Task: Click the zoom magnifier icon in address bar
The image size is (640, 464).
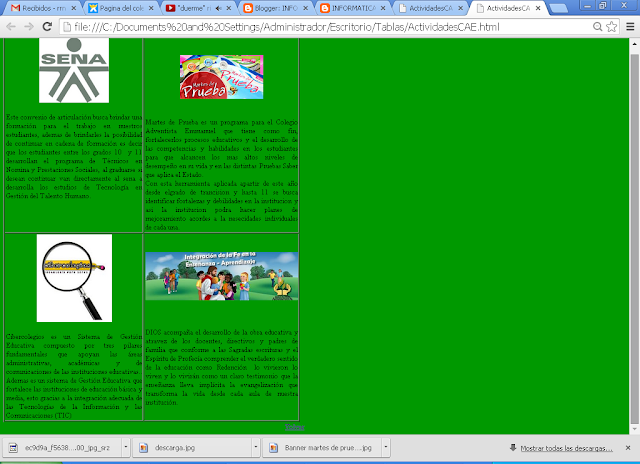Action: (598, 27)
